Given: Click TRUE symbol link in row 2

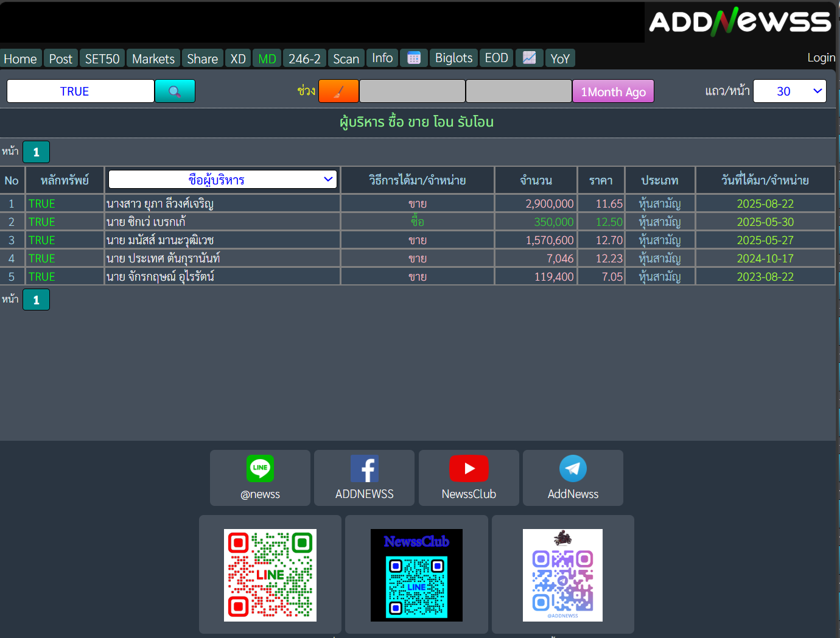Looking at the screenshot, I should (x=42, y=222).
